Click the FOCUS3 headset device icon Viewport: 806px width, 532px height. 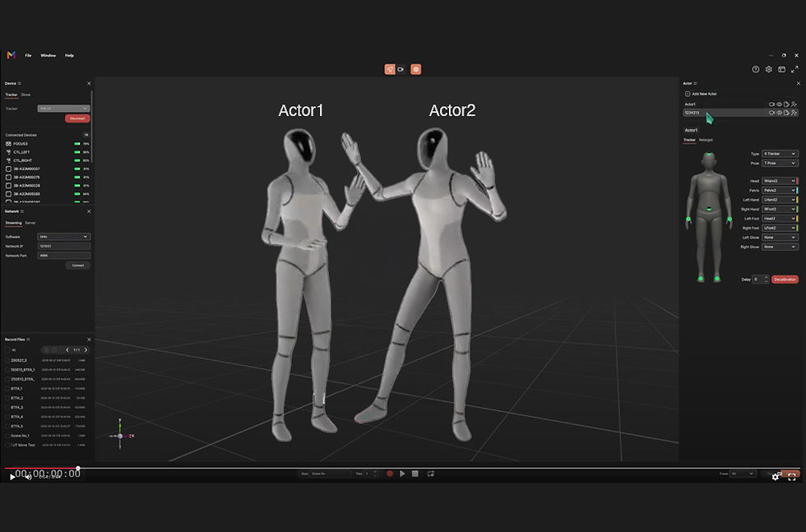click(x=8, y=143)
